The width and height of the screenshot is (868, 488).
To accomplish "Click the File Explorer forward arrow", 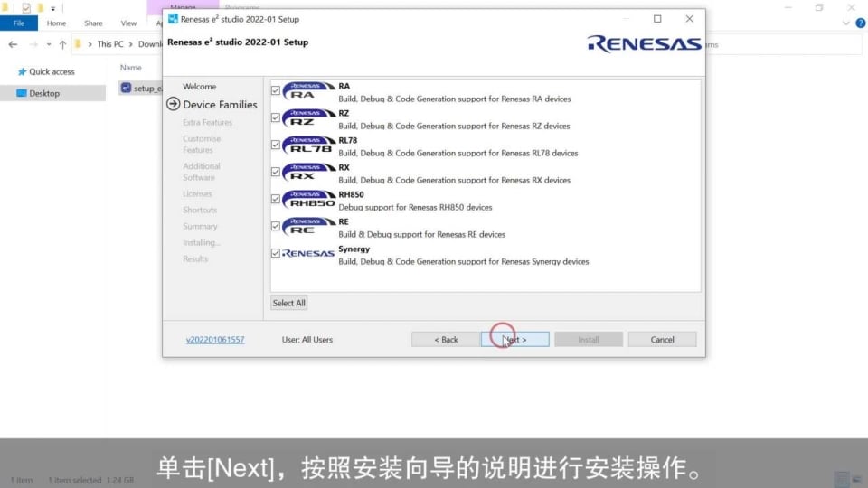I will [33, 44].
